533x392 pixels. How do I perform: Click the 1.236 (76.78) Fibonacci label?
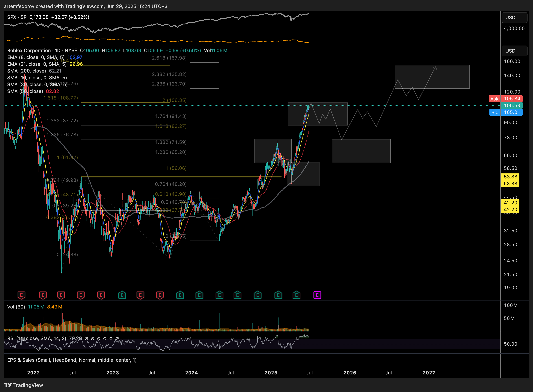pos(62,134)
